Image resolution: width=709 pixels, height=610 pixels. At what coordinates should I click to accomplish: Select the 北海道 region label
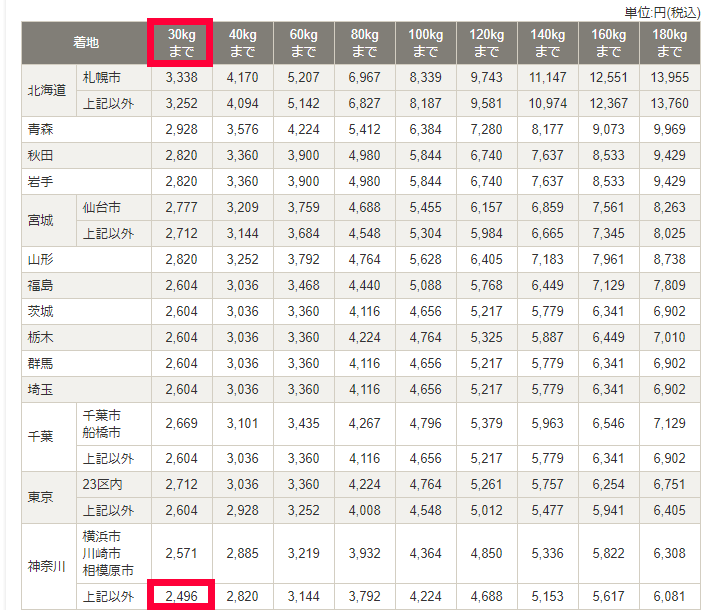pos(47,90)
